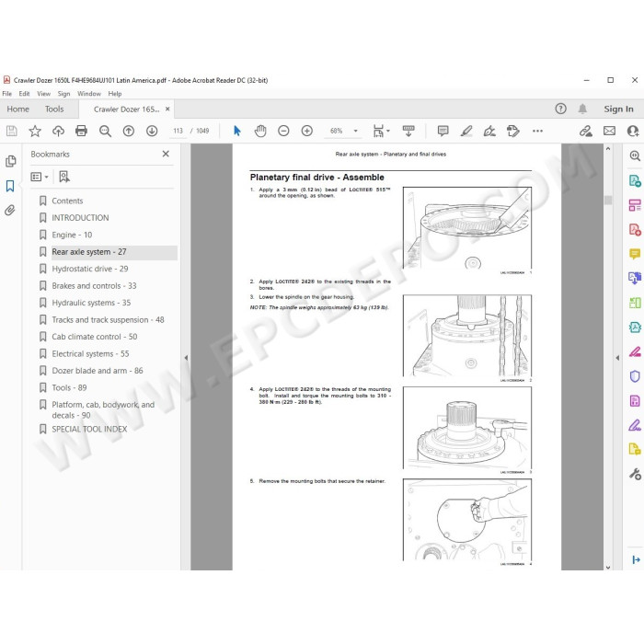This screenshot has width=644, height=644.
Task: Print the document with printer icon
Action: pos(81,131)
